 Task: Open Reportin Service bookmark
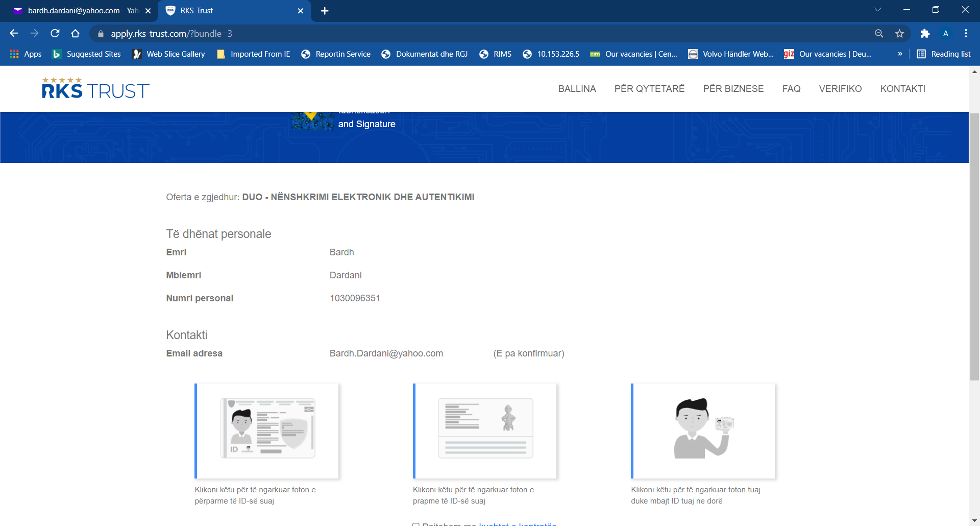[336, 54]
